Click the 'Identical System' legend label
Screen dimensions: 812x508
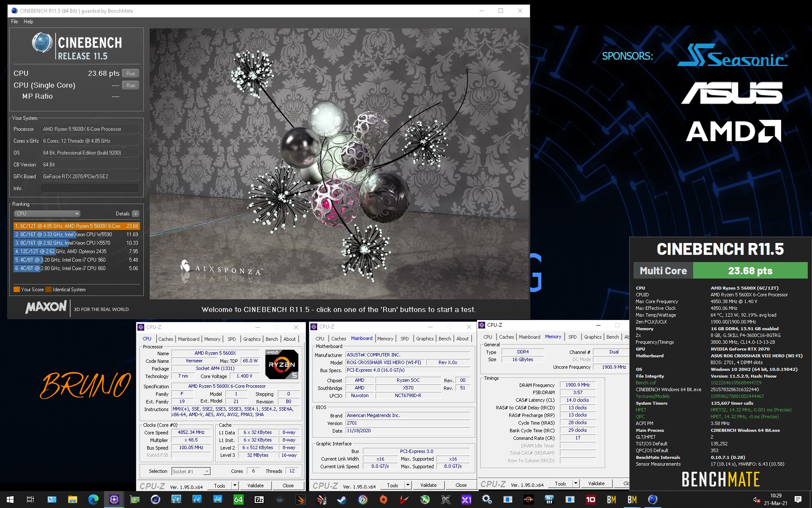[x=69, y=290]
